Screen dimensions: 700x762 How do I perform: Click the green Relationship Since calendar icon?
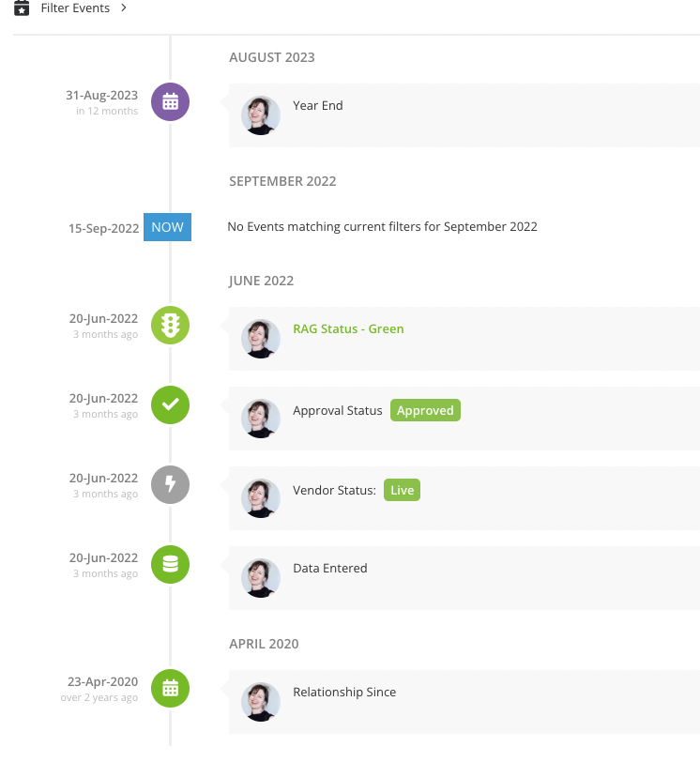170,688
